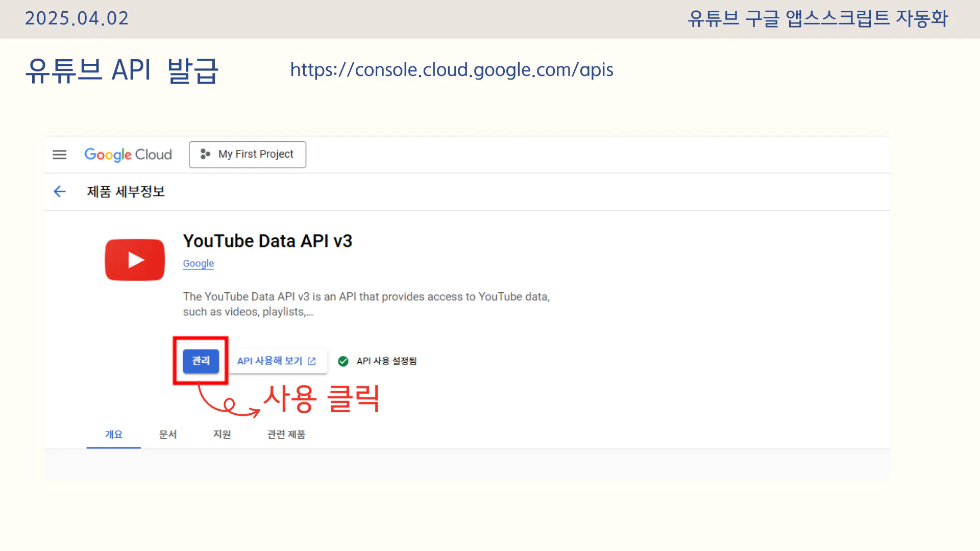This screenshot has width=980, height=551.
Task: Open the Google publisher link
Action: tap(199, 263)
